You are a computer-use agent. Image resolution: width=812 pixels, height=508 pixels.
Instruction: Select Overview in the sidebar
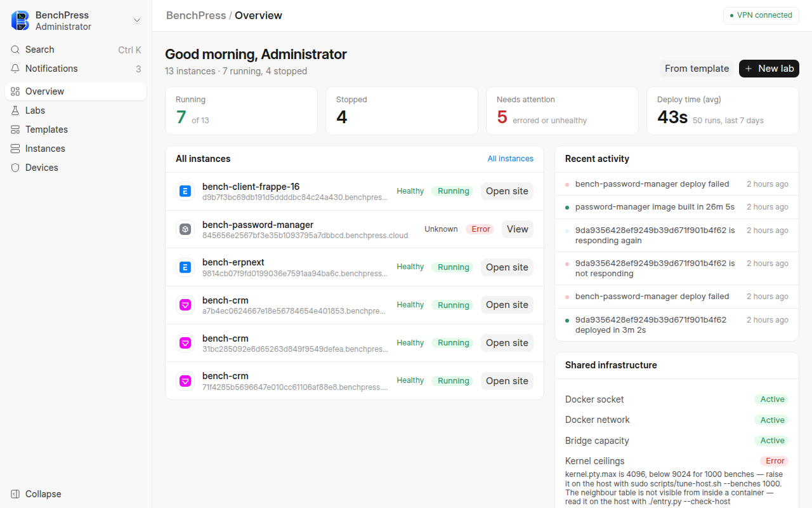click(x=76, y=91)
